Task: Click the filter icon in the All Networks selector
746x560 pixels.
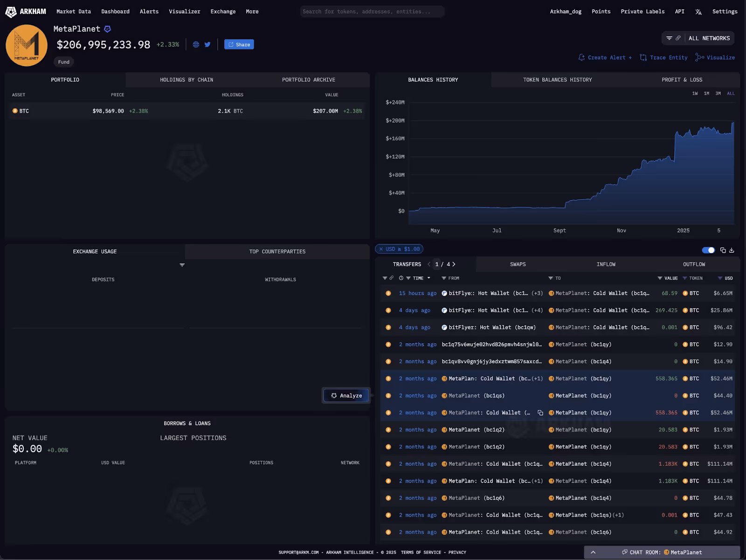Action: [x=669, y=38]
